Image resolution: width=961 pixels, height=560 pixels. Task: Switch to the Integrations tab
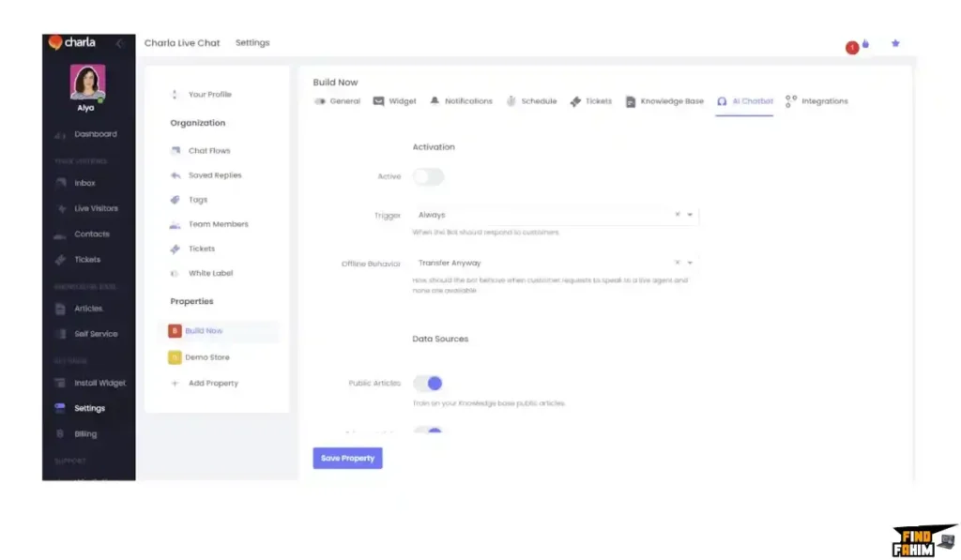pyautogui.click(x=823, y=101)
